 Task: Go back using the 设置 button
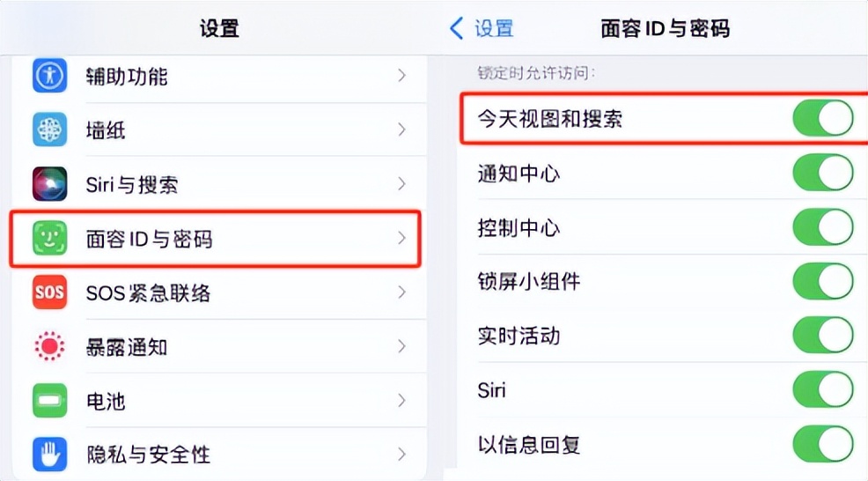tap(482, 28)
